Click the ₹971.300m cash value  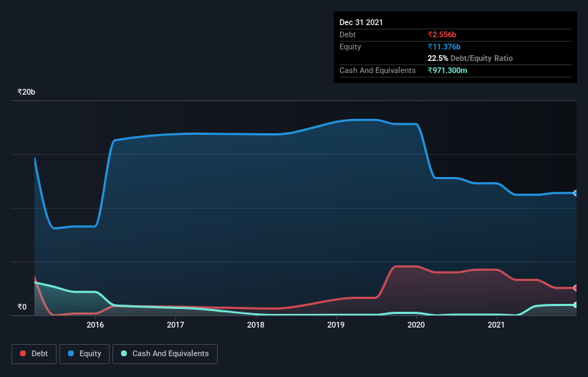448,70
